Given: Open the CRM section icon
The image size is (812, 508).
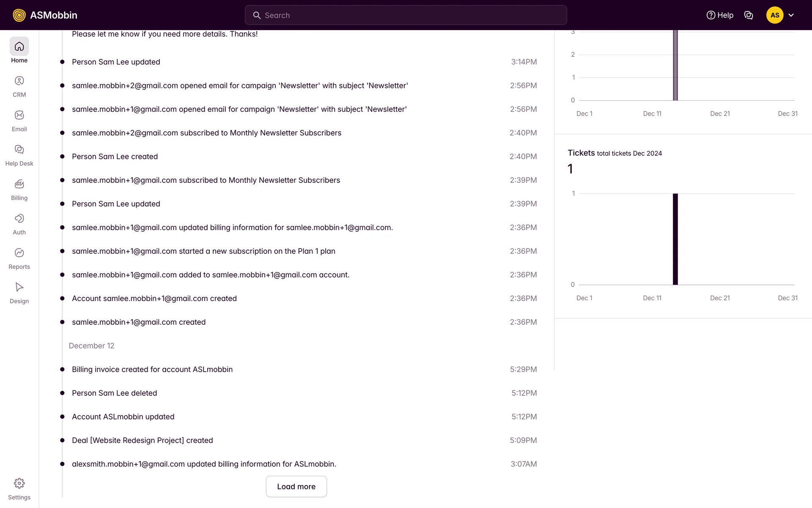Looking at the screenshot, I should (19, 81).
